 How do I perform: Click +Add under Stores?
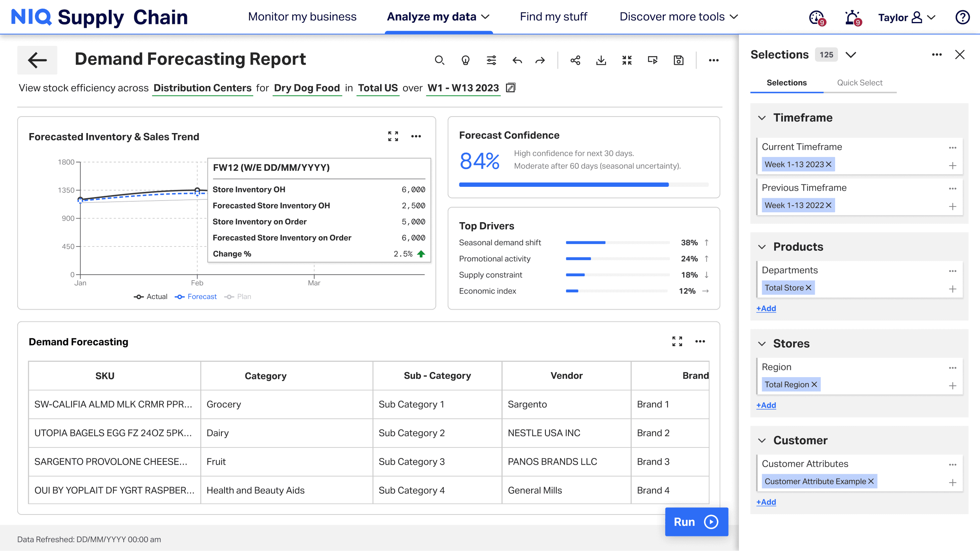[x=766, y=405]
